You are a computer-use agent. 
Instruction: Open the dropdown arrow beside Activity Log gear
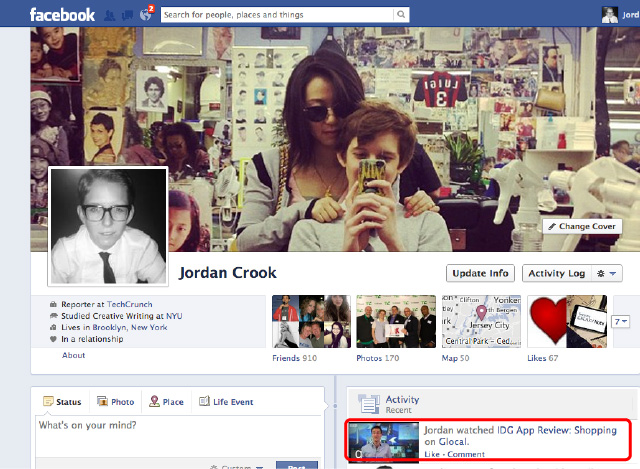coord(613,273)
